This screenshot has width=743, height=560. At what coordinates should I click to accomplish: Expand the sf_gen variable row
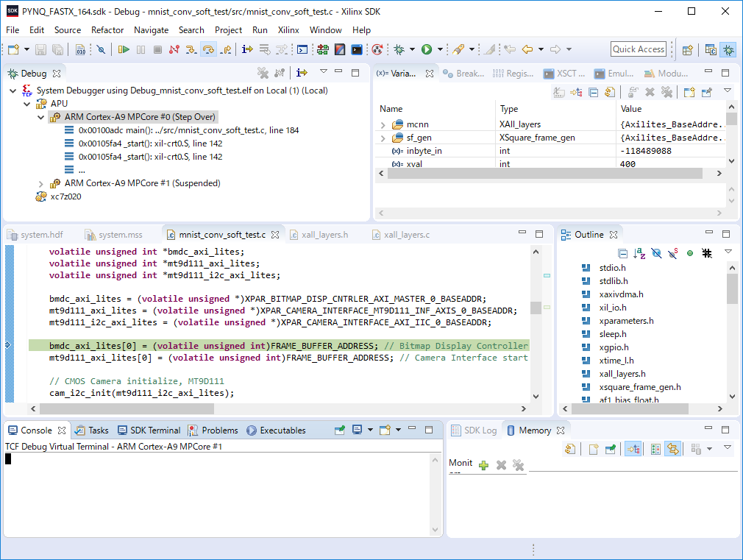click(383, 138)
